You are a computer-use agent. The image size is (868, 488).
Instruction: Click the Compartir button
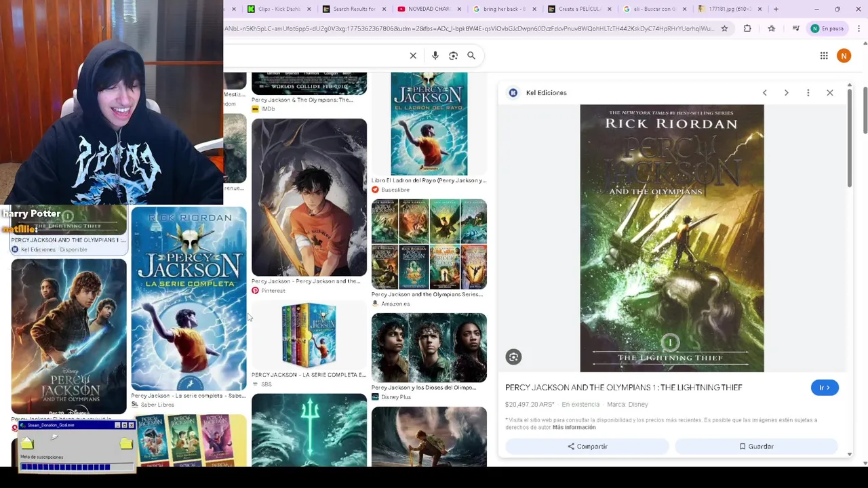click(587, 447)
